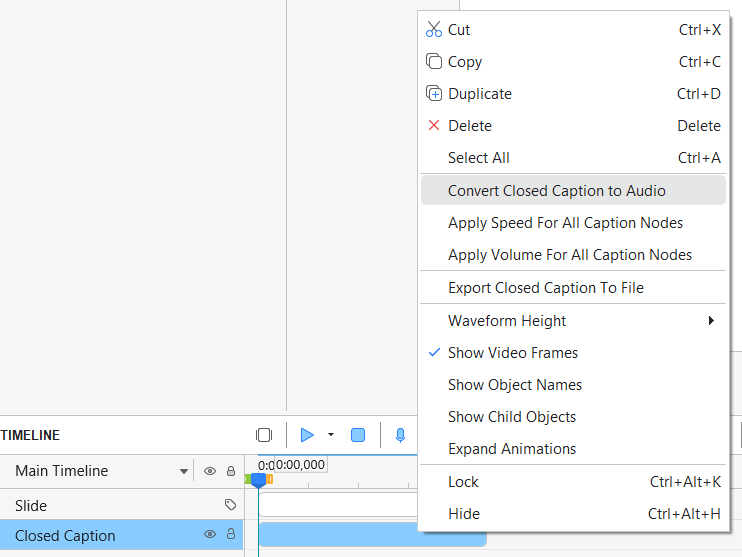Click the Copy icon in menu
Image resolution: width=742 pixels, height=557 pixels.
pyautogui.click(x=434, y=61)
